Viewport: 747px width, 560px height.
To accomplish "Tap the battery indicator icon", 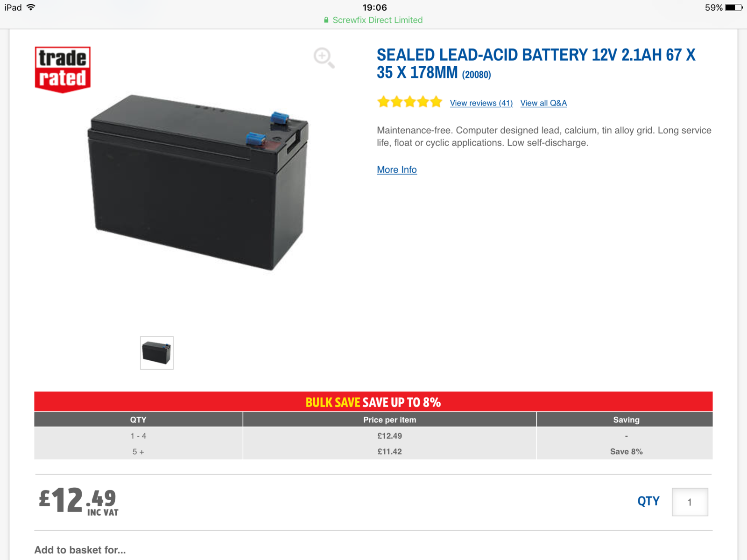I will tap(733, 7).
